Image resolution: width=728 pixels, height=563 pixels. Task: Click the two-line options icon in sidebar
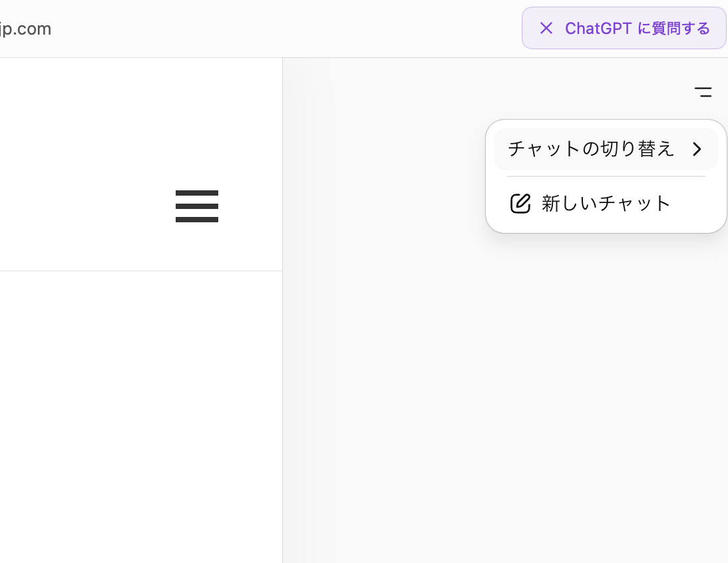pyautogui.click(x=703, y=92)
